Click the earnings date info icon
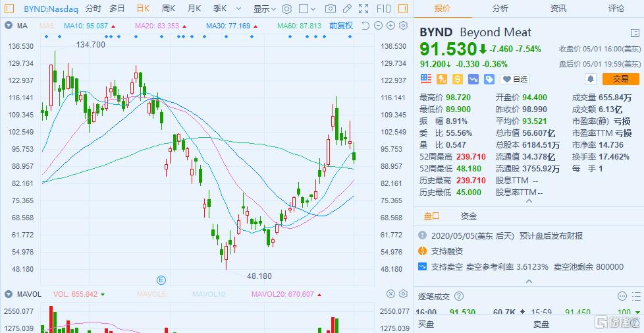 [x=422, y=235]
